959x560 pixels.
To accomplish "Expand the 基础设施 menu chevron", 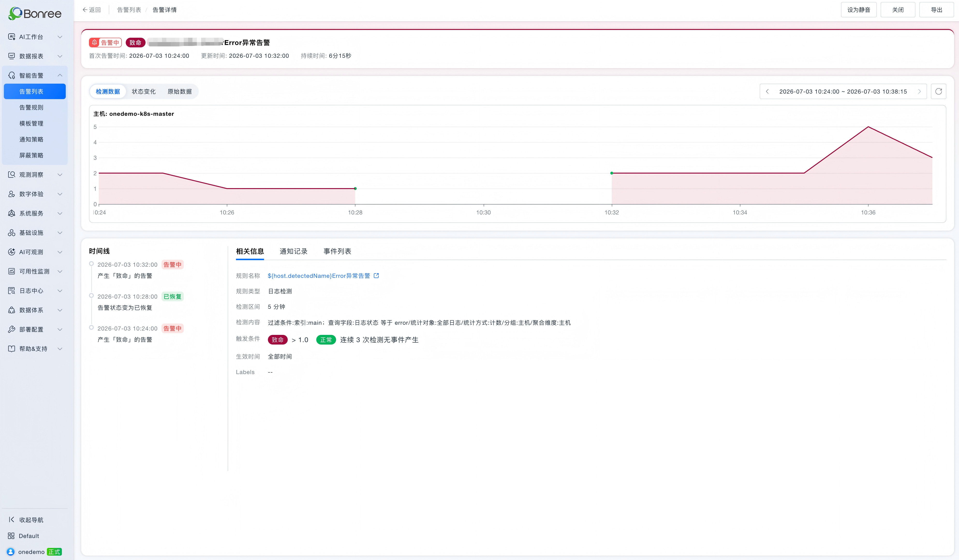I will pos(60,233).
